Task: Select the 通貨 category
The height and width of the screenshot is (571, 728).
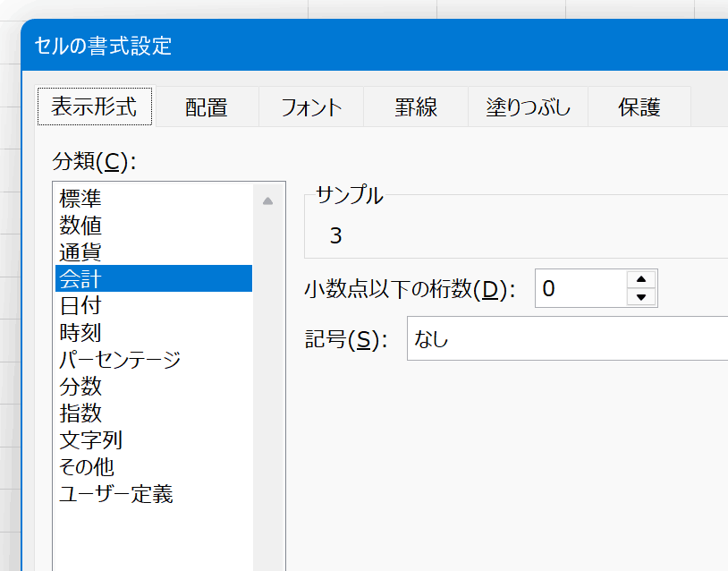Action: pyautogui.click(x=80, y=251)
